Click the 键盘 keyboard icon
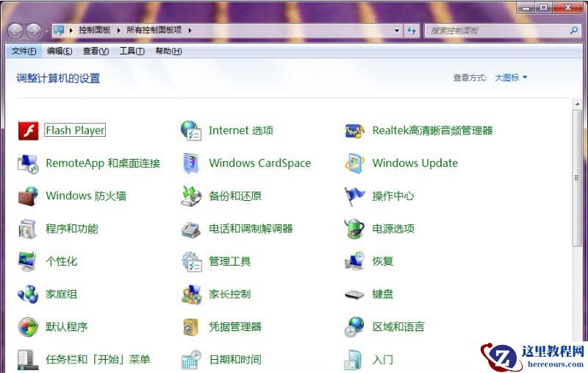 [x=354, y=294]
